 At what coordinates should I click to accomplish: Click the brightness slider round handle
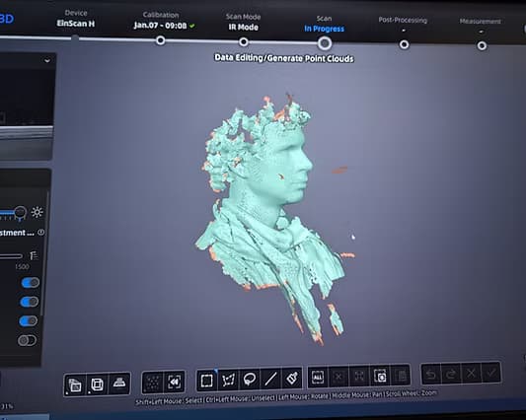tap(20, 212)
